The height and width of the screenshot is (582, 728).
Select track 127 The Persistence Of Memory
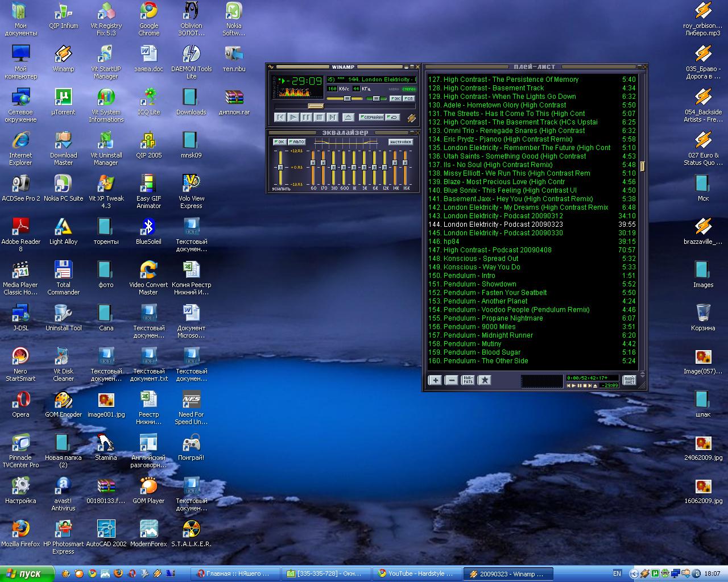click(532, 80)
